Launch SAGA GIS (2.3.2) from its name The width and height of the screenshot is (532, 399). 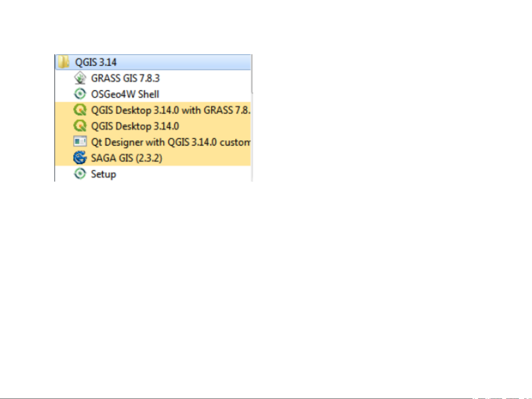click(127, 158)
